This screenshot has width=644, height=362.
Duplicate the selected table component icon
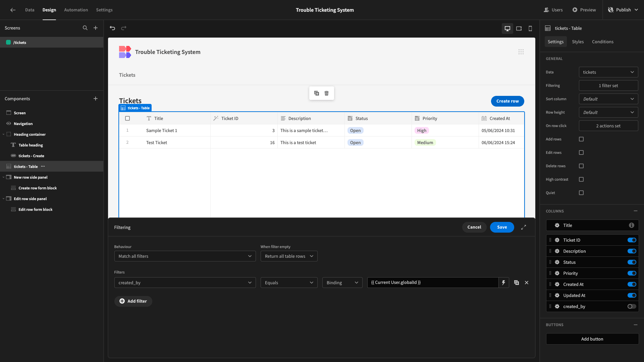point(317,93)
